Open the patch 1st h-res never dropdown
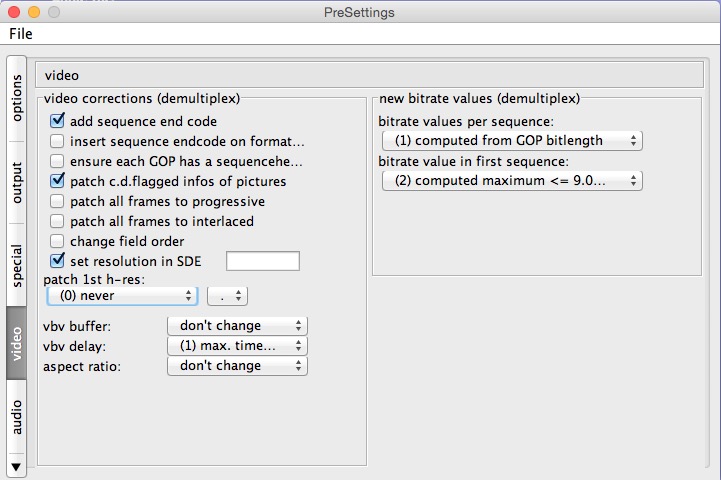 pyautogui.click(x=122, y=296)
